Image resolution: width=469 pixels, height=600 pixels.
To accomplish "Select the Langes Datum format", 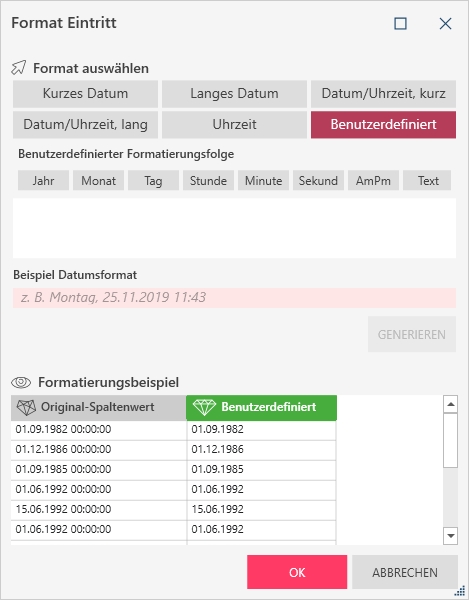I will click(x=234, y=94).
